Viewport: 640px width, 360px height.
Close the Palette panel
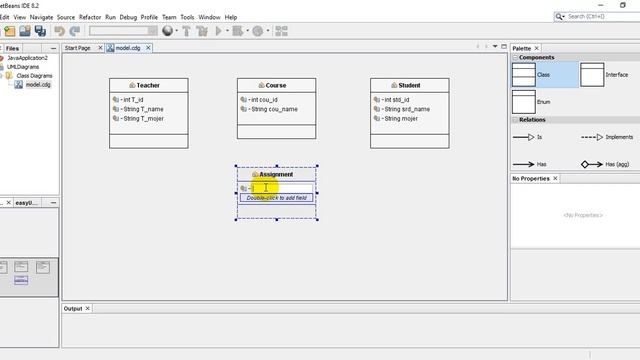pos(537,48)
